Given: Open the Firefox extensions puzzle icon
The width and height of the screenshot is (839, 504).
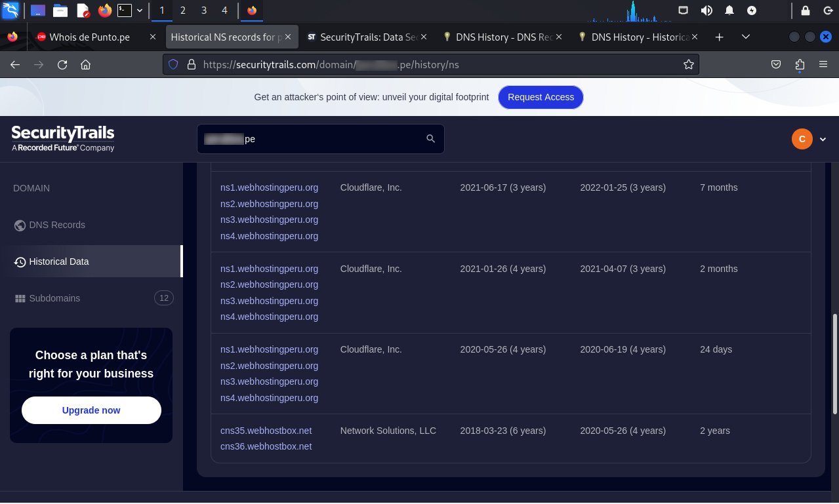Looking at the screenshot, I should coord(799,64).
